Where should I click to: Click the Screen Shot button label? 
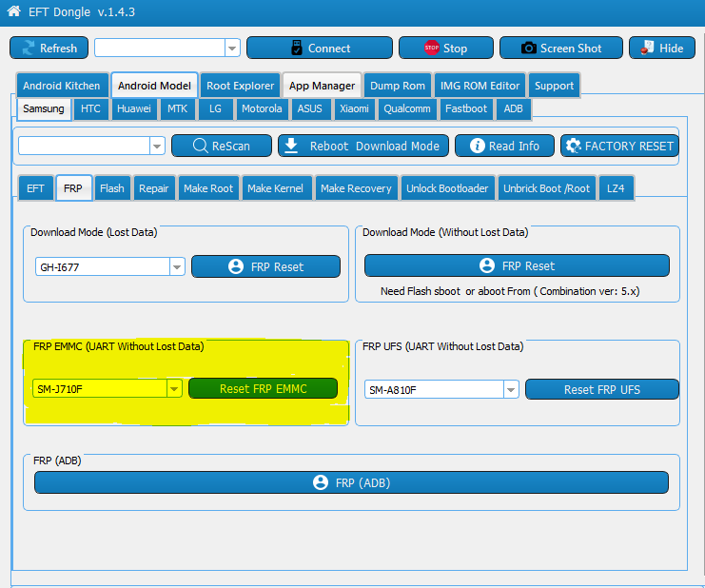click(571, 49)
